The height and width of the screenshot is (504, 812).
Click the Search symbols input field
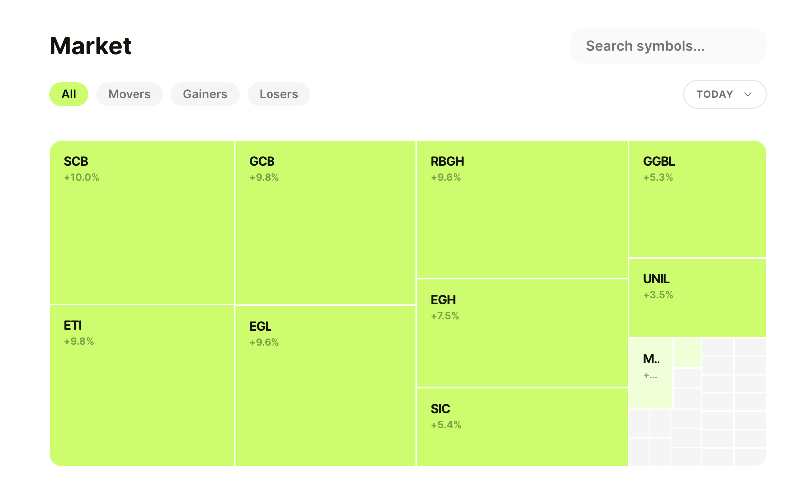click(668, 46)
